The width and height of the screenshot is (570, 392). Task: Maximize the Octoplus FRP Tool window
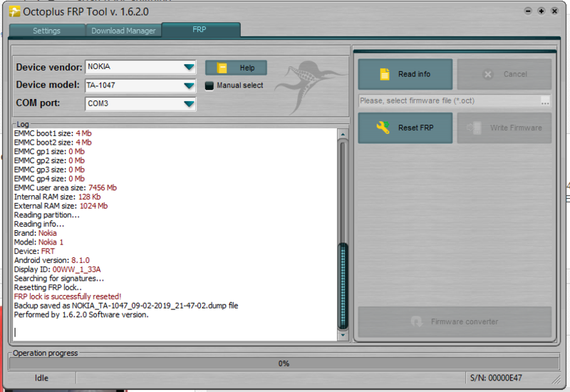pos(541,11)
